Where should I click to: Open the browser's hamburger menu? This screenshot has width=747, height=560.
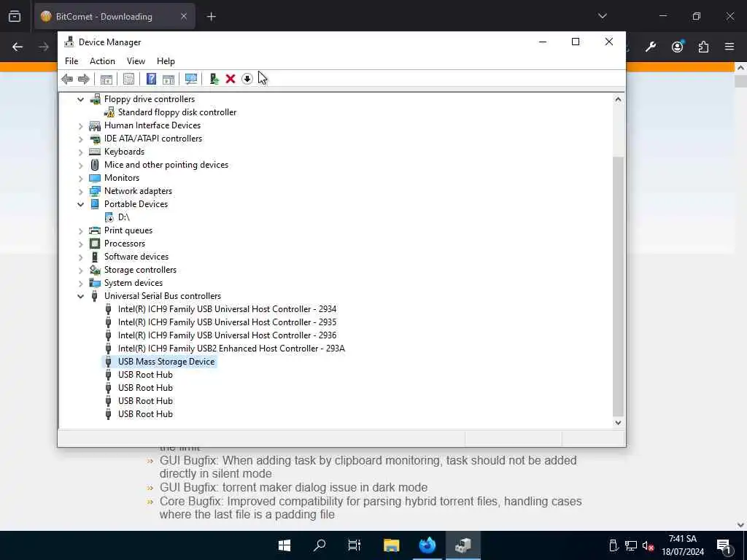click(x=729, y=47)
